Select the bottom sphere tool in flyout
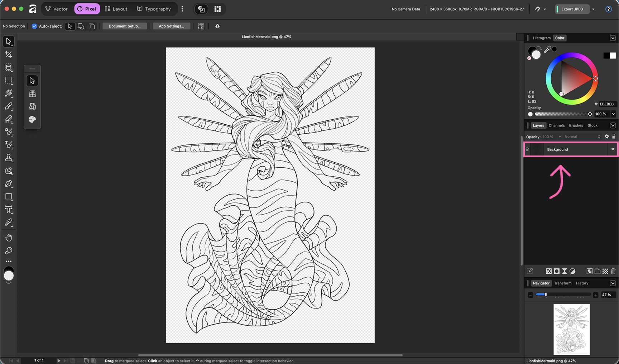The width and height of the screenshot is (619, 364). click(32, 120)
